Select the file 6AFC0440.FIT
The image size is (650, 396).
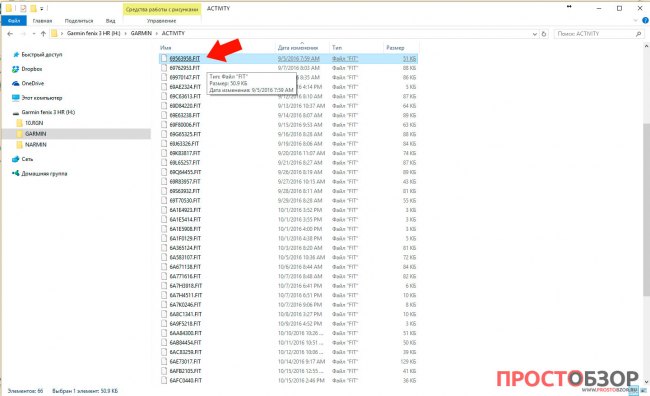185,381
